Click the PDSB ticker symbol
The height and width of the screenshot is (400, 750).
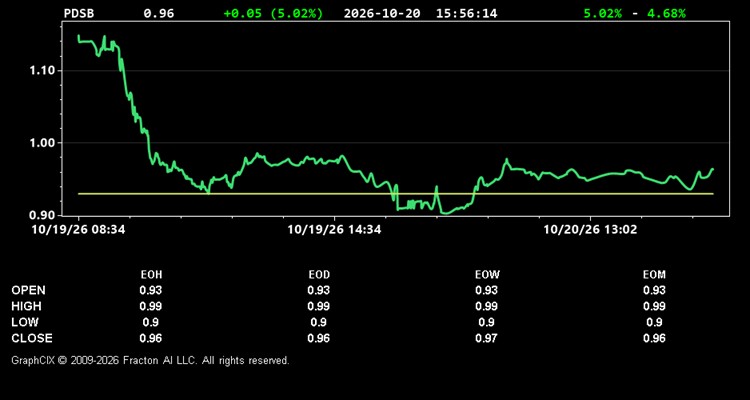click(x=79, y=13)
